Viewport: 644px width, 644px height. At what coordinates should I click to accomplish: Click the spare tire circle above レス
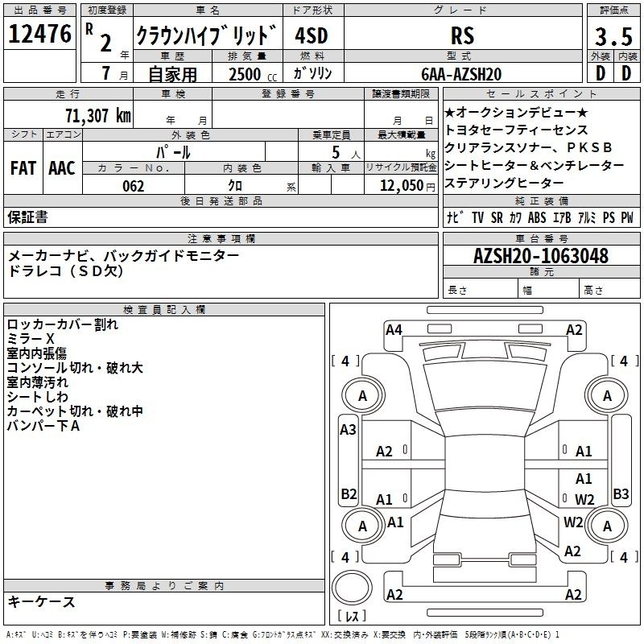tap(352, 587)
